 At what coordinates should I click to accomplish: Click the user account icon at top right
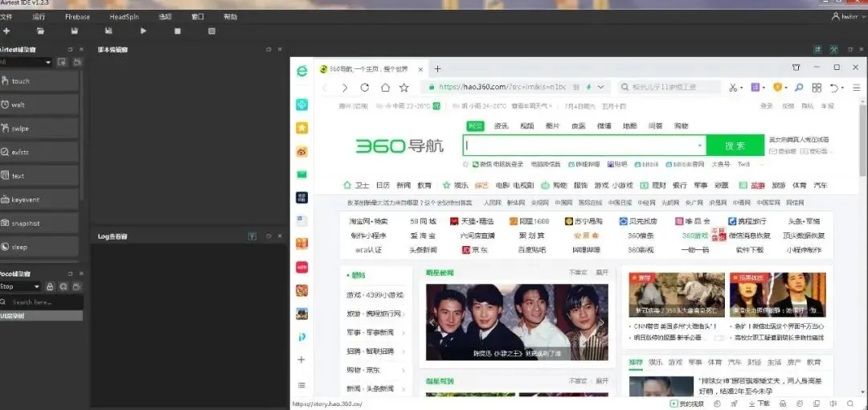point(835,17)
